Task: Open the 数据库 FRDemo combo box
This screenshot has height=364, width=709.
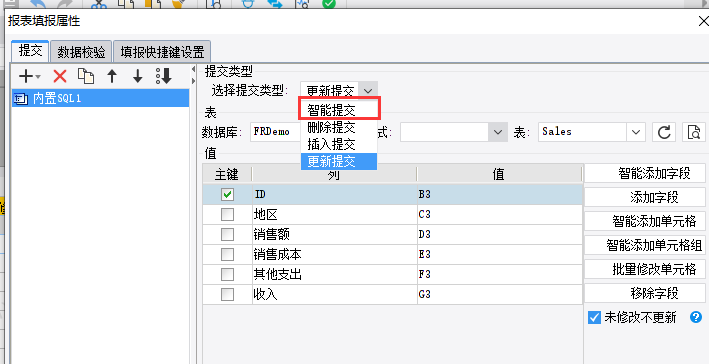Action: 275,132
